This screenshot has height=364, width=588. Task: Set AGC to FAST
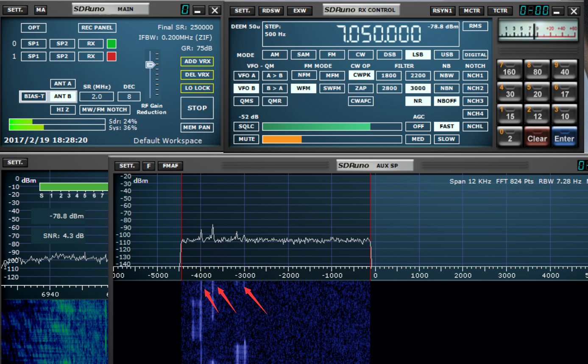pos(447,126)
